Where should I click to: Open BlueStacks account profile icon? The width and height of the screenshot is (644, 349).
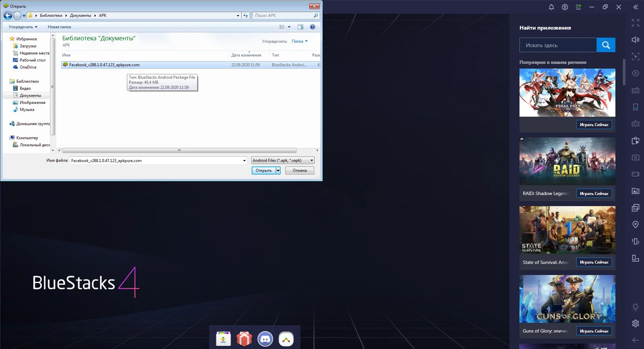(x=565, y=7)
